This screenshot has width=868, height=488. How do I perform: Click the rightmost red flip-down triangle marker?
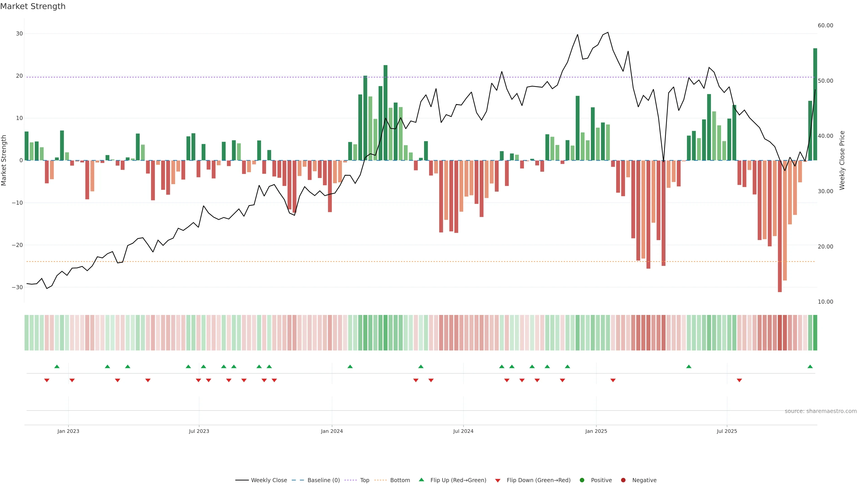pyautogui.click(x=739, y=380)
